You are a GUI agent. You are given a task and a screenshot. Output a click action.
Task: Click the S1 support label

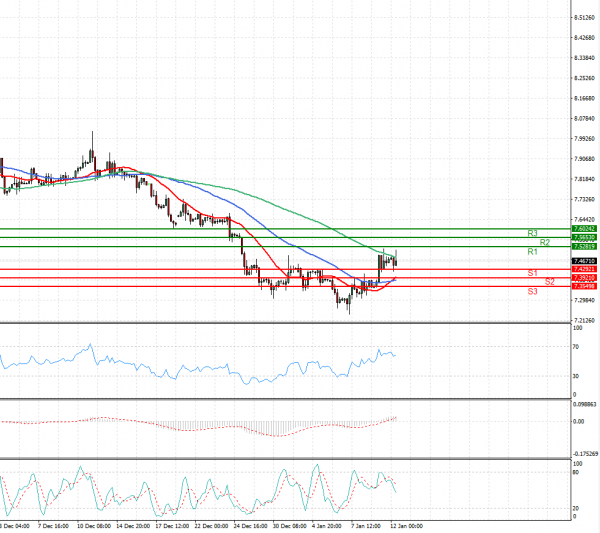coord(532,273)
